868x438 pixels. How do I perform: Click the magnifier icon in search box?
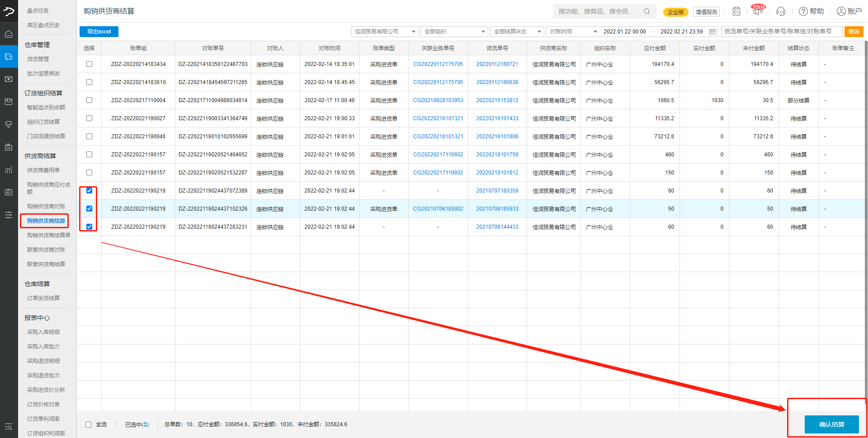[x=647, y=11]
